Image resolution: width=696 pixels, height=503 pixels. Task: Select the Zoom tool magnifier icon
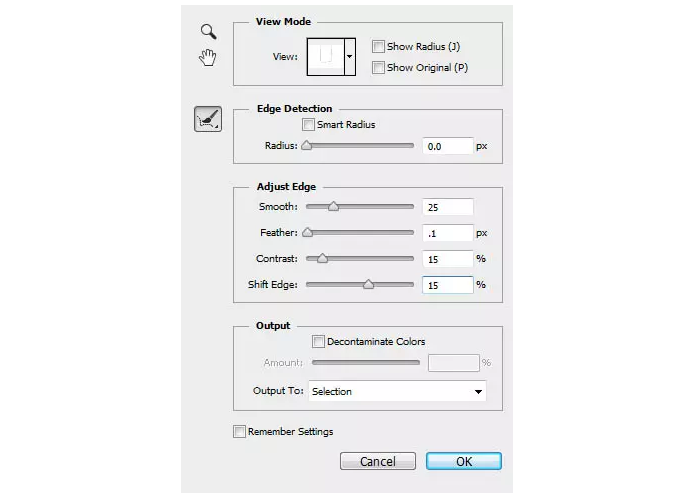click(x=208, y=31)
